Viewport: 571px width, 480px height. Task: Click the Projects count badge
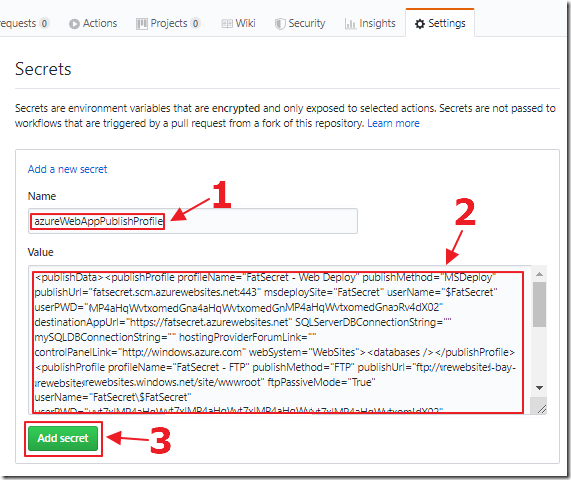(x=196, y=24)
